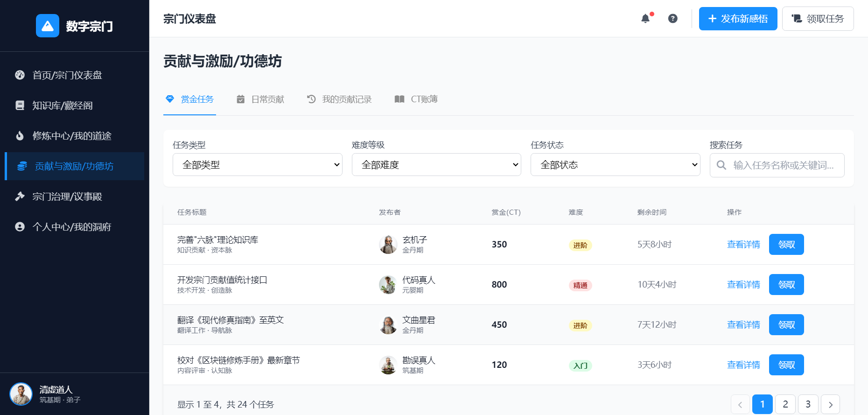The width and height of the screenshot is (868, 415).
Task: View details of 翻译《现代修真指南》至英文
Action: 743,325
